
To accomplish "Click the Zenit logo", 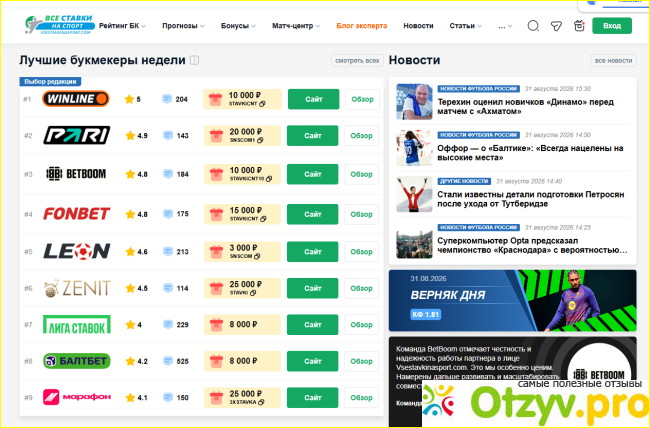I will pos(77,288).
